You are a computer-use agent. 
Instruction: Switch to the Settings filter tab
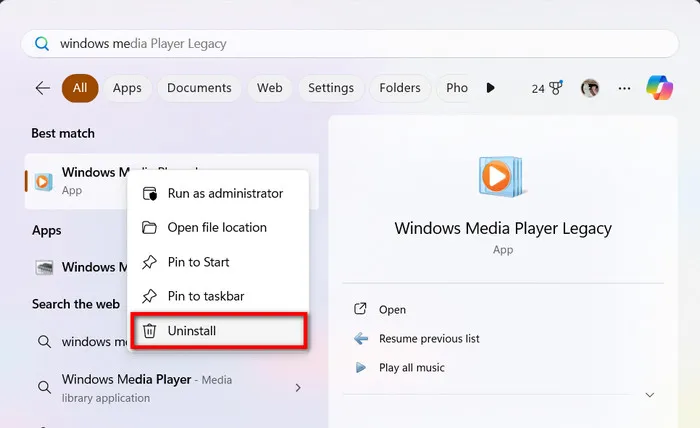pyautogui.click(x=331, y=88)
